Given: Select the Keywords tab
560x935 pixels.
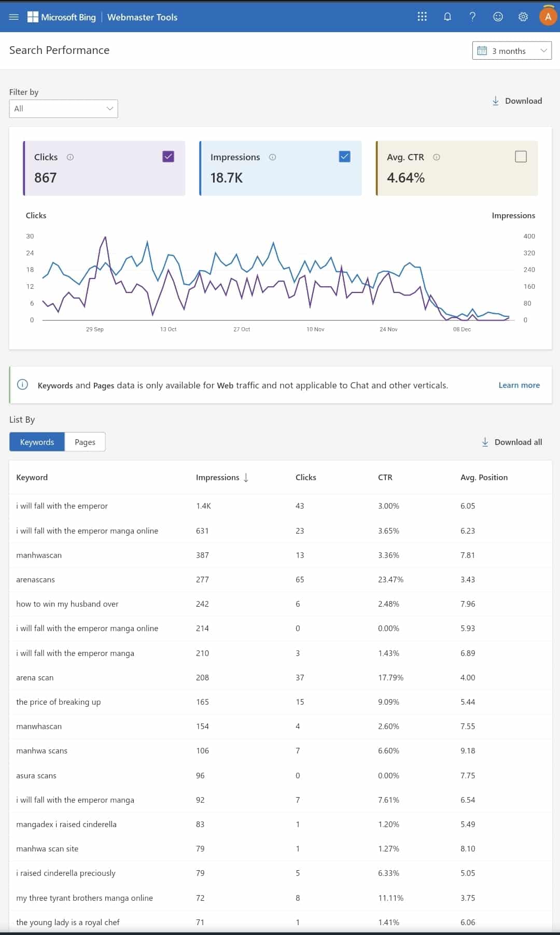Looking at the screenshot, I should [x=37, y=442].
